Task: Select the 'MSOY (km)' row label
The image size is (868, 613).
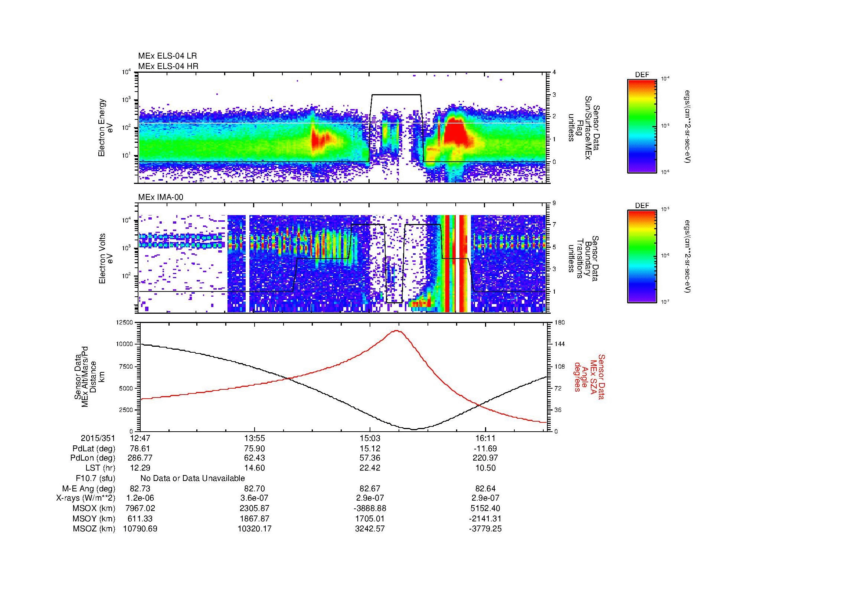Action: point(94,518)
